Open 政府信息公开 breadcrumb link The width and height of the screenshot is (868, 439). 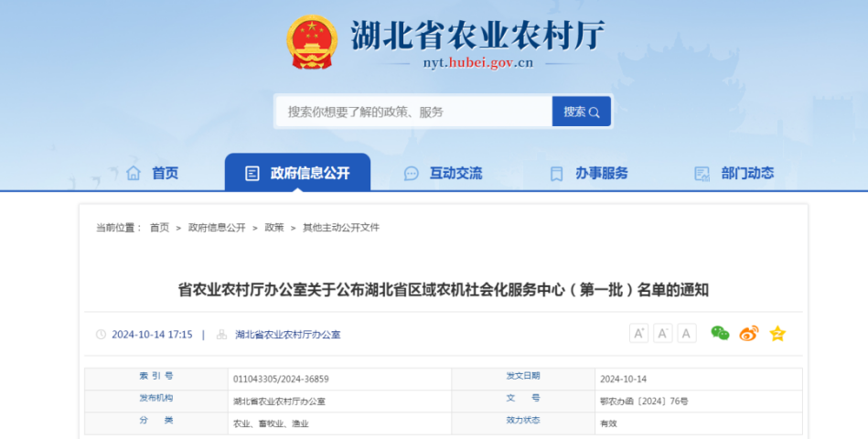tap(217, 228)
